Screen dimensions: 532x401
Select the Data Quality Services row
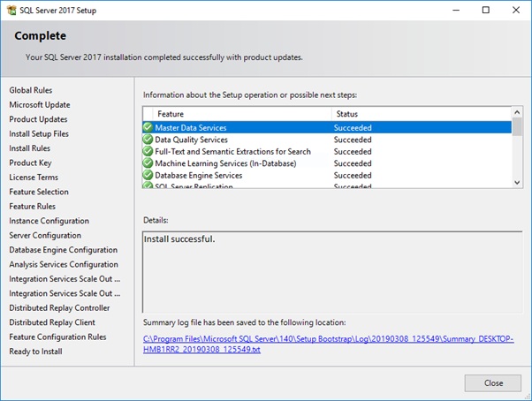coord(327,140)
